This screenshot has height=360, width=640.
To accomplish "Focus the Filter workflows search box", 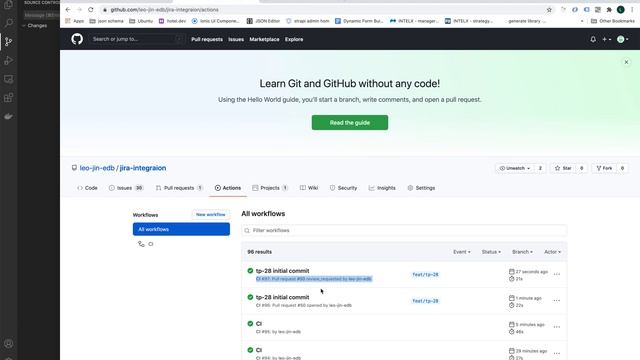I will coord(404,231).
